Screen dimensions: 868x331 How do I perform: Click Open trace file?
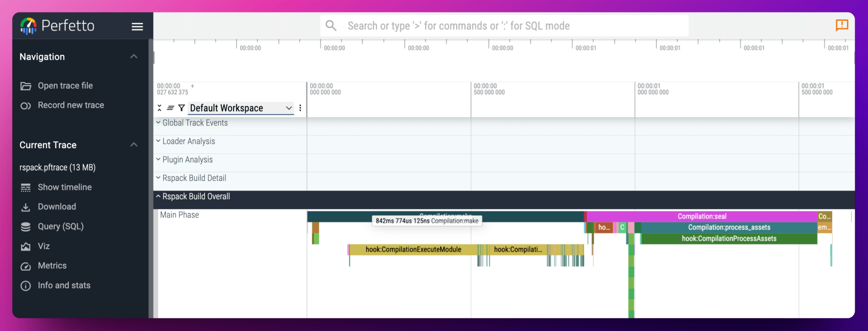point(65,86)
